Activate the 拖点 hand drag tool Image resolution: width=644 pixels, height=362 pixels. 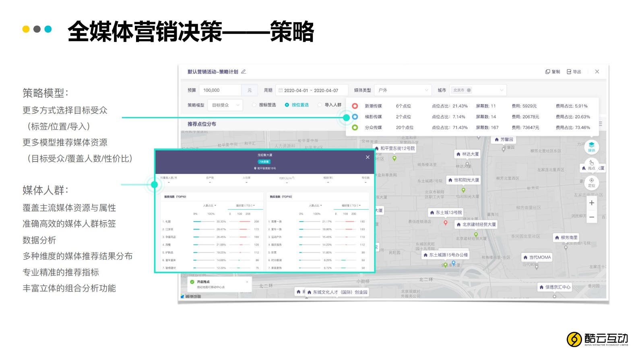tap(591, 165)
